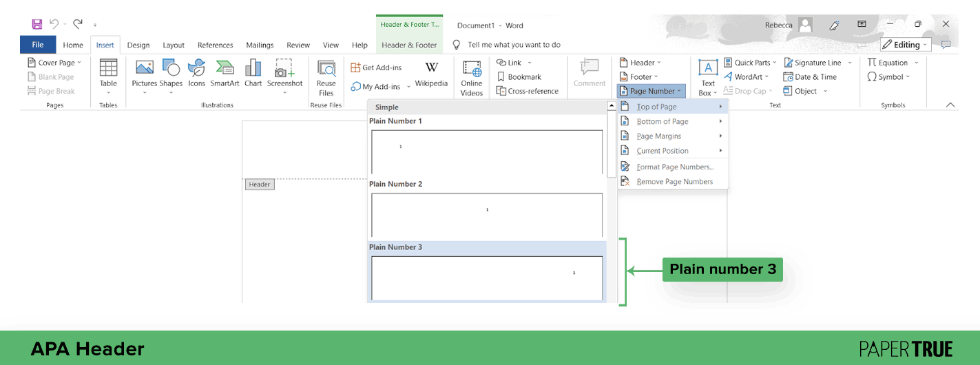Open the Review tab

pos(298,45)
